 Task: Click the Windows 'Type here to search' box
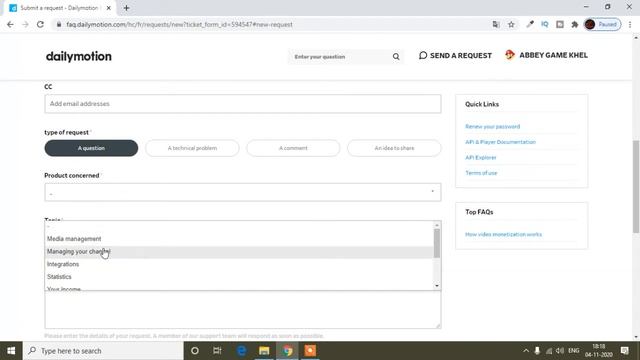pyautogui.click(x=103, y=351)
